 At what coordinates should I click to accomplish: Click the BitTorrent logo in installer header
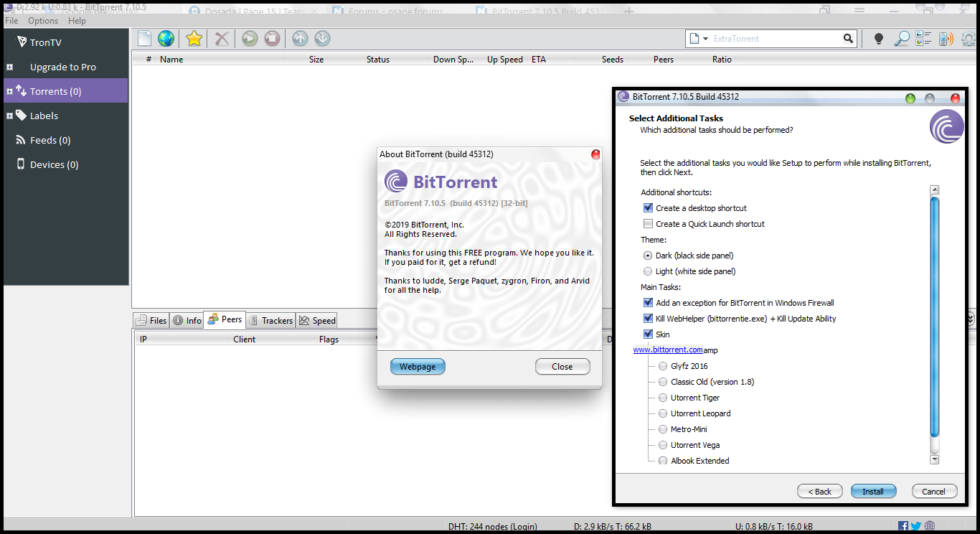pos(946,127)
